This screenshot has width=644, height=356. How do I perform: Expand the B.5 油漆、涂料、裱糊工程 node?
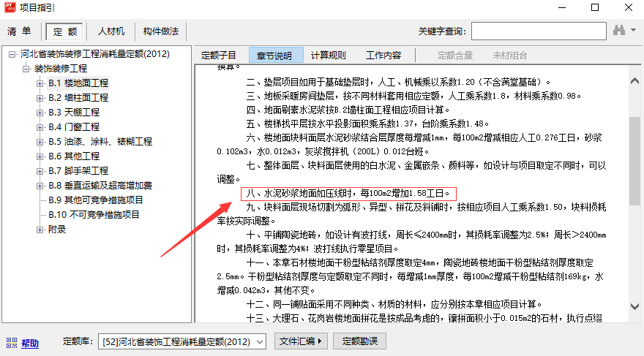40,142
